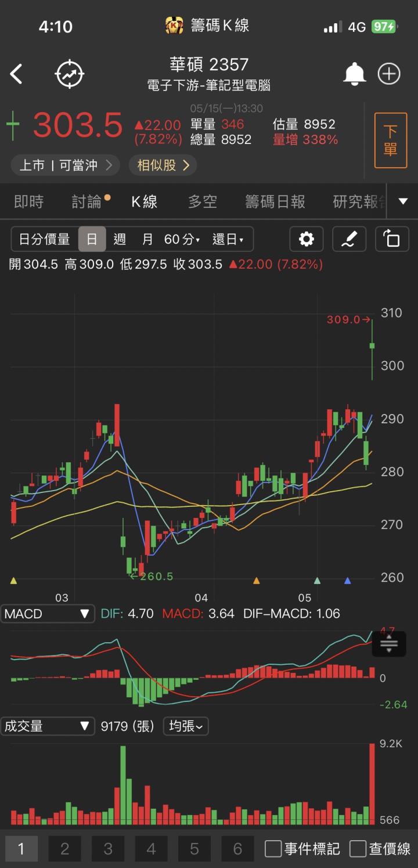Select layout preset 2
The image size is (418, 868).
pos(64,849)
